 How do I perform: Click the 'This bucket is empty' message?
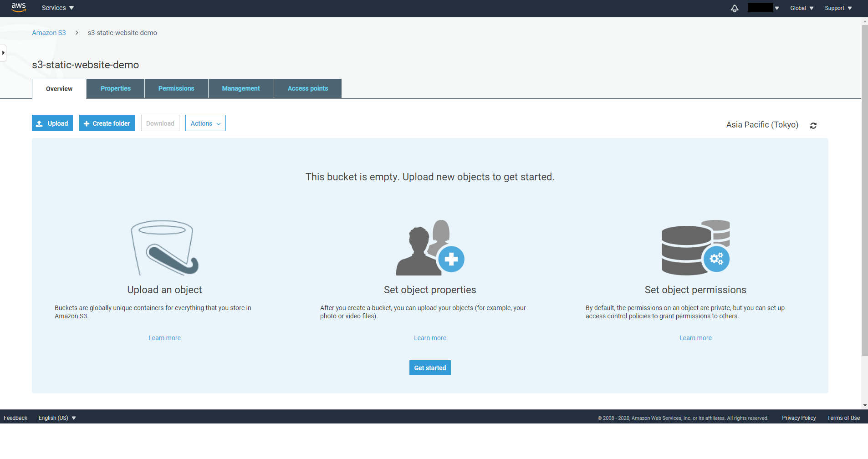click(430, 177)
